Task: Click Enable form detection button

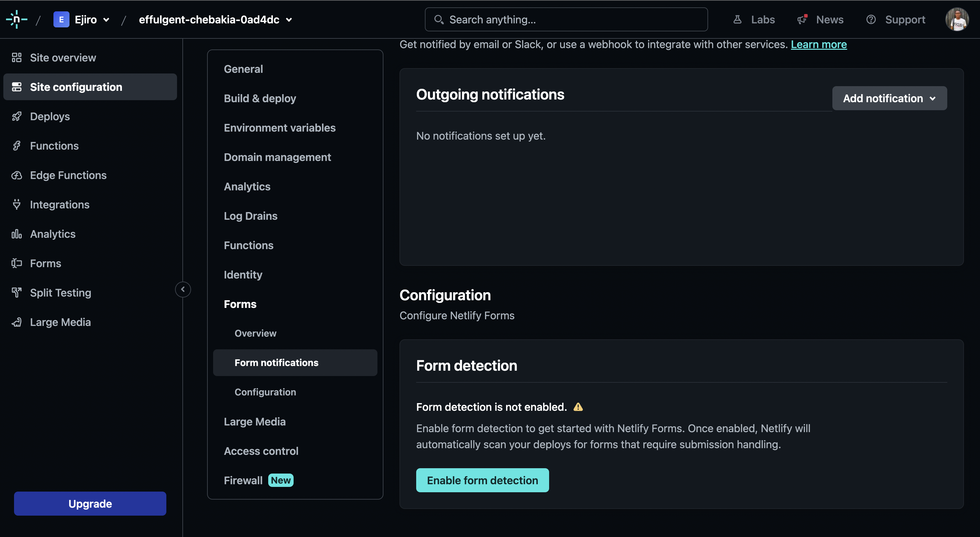Action: click(482, 480)
